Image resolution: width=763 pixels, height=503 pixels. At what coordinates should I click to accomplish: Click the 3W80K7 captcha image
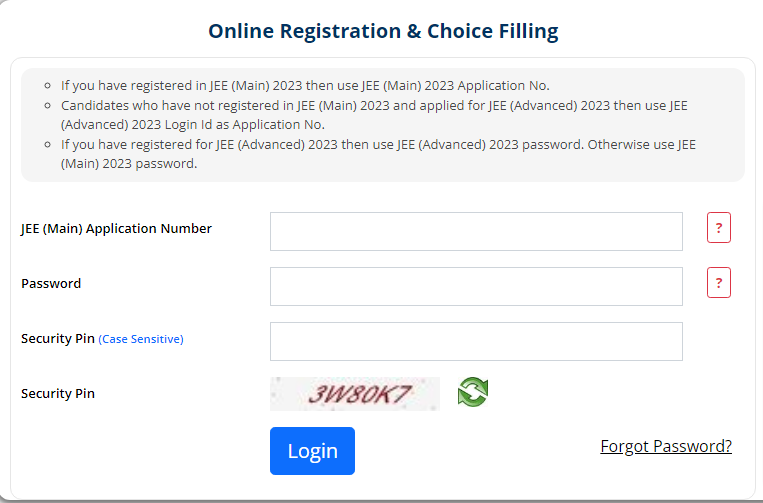tap(355, 394)
